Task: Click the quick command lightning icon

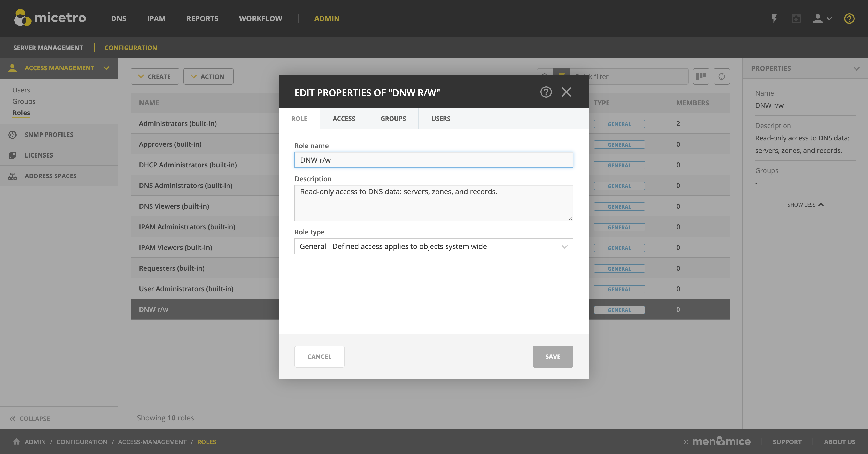Action: coord(774,19)
